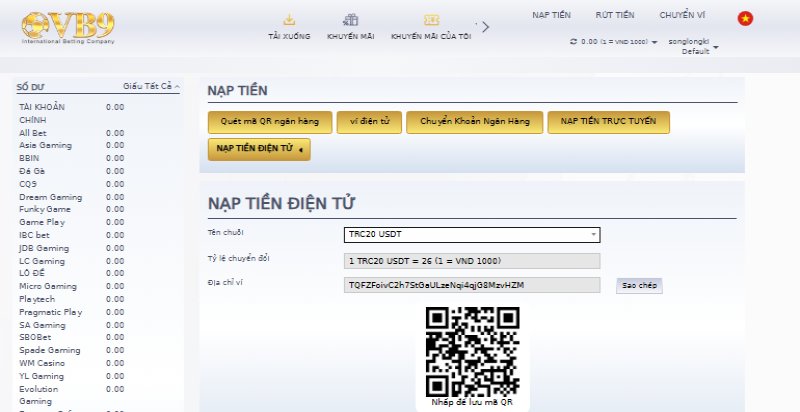
Task: Click the conversion rate field
Action: (x=472, y=261)
